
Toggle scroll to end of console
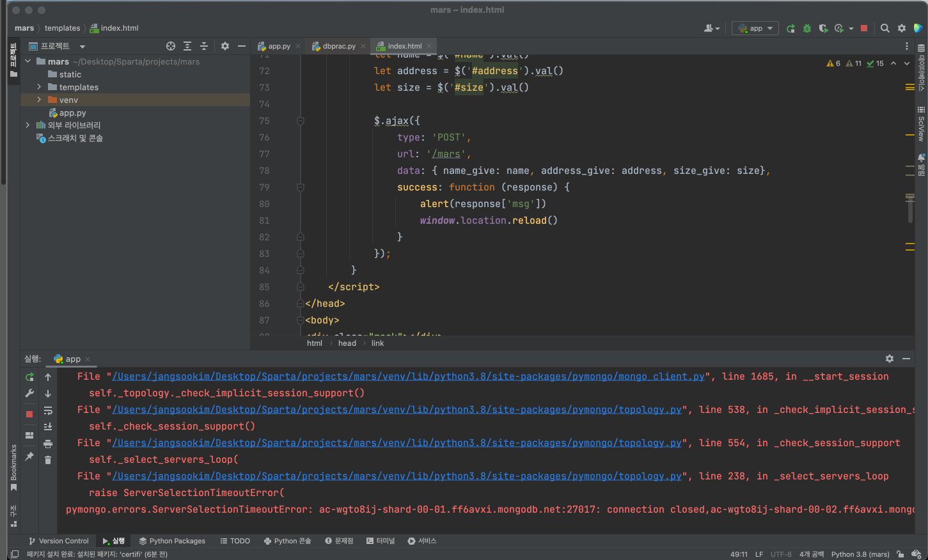(48, 427)
